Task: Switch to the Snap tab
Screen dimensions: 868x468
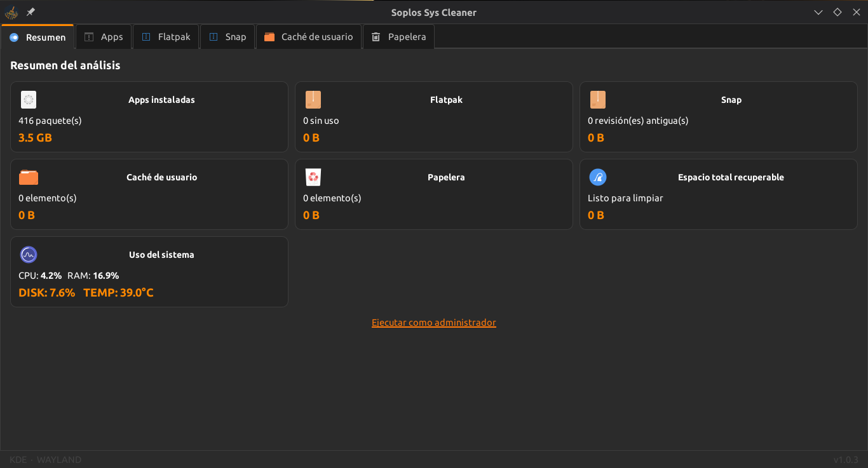Action: pos(227,37)
